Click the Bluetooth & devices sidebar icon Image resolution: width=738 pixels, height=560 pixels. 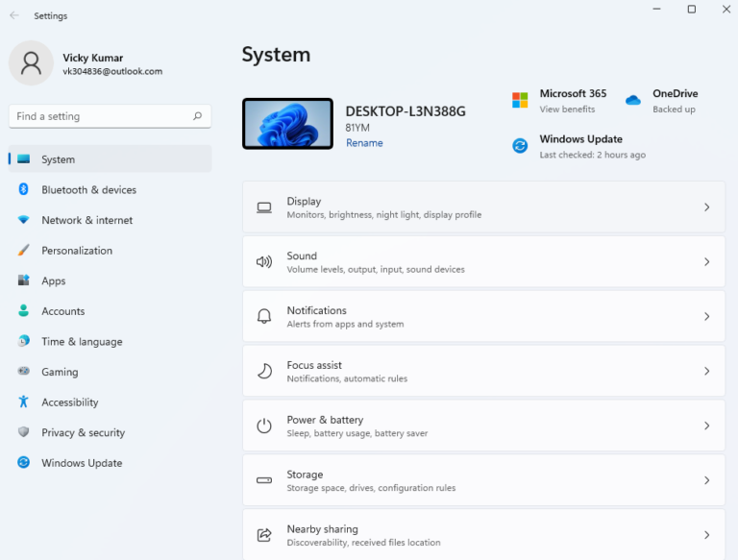pos(24,190)
